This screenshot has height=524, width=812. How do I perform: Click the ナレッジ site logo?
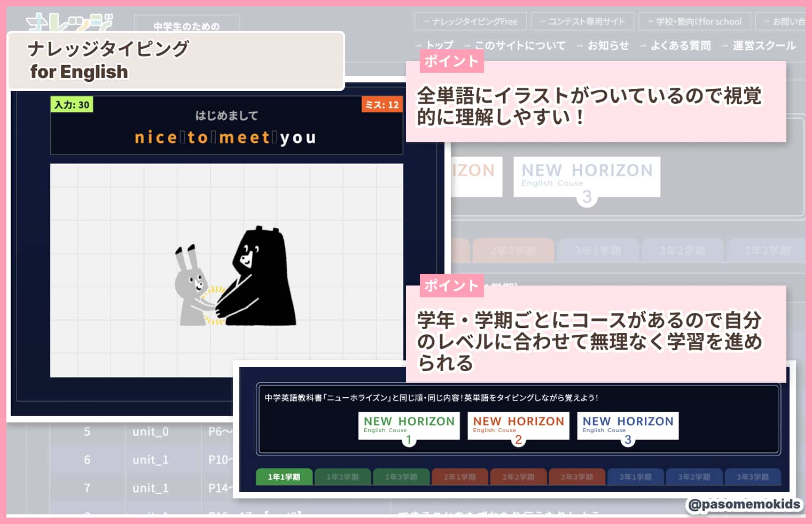point(69,21)
